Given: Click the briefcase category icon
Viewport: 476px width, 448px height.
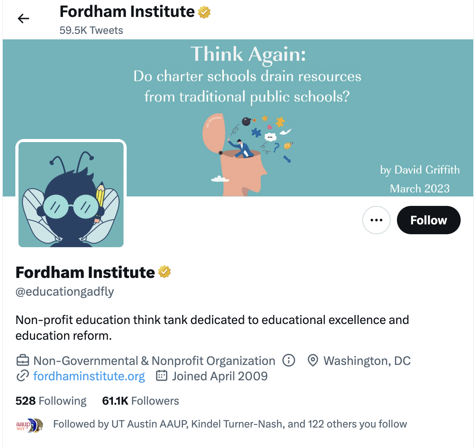Looking at the screenshot, I should point(22,360).
